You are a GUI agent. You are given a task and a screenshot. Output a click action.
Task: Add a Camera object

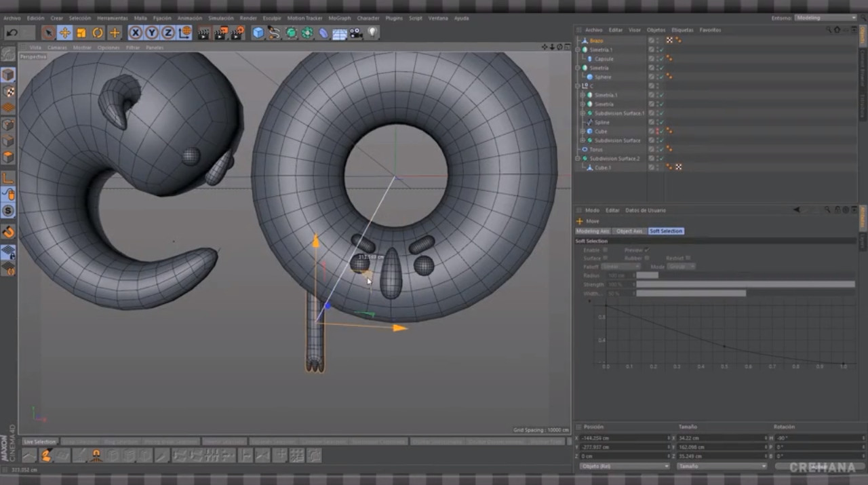pos(356,33)
